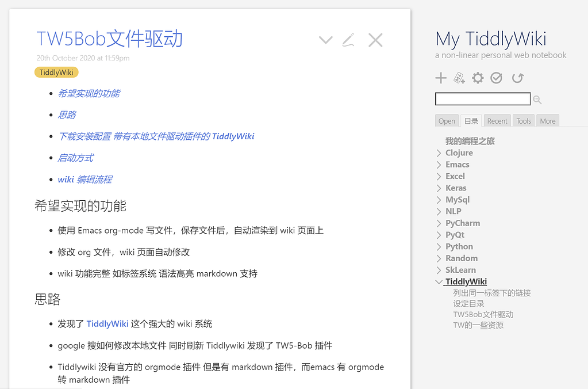This screenshot has height=389, width=588.
Task: Click the TiddlyWiki tag pill on the tiddler
Action: coord(56,72)
